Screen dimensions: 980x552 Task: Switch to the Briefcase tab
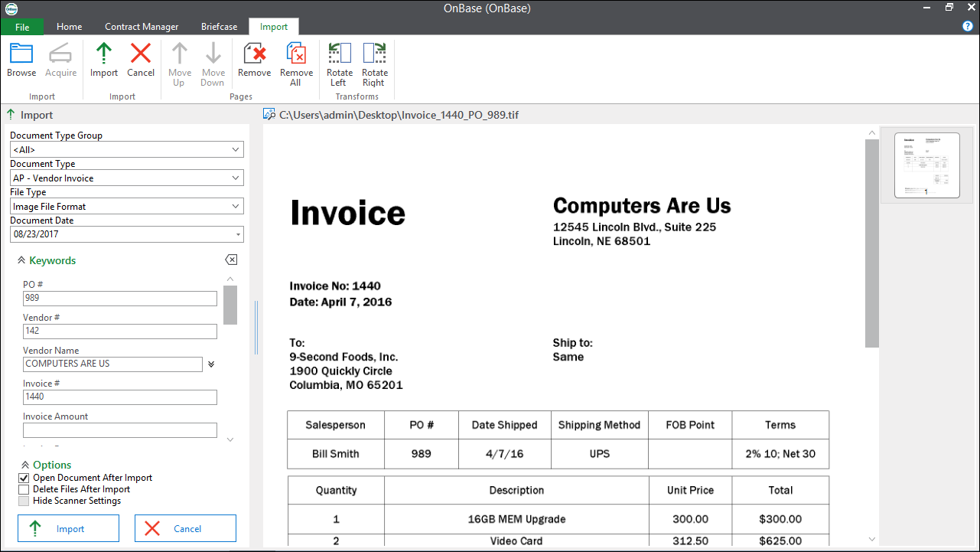[220, 27]
